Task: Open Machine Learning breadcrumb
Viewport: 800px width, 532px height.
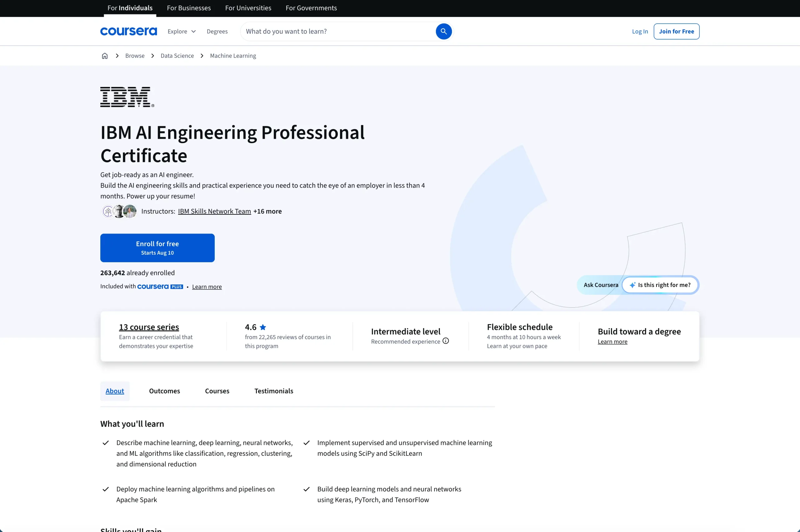Action: (233, 56)
